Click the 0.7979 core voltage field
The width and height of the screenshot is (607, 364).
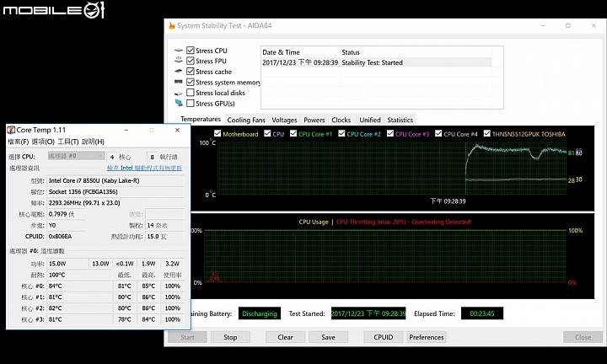tap(67, 214)
